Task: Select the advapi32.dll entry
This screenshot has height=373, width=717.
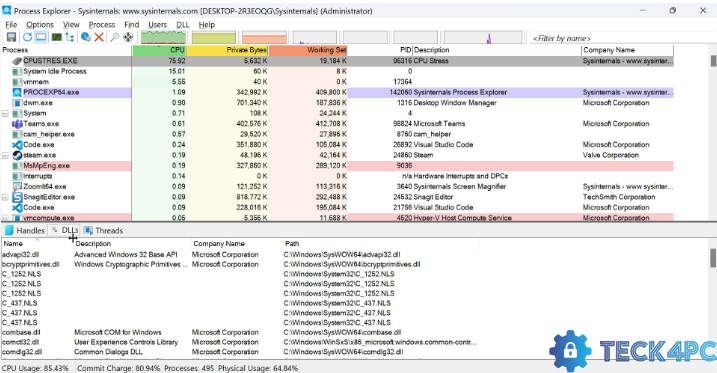Action: coord(240,255)
